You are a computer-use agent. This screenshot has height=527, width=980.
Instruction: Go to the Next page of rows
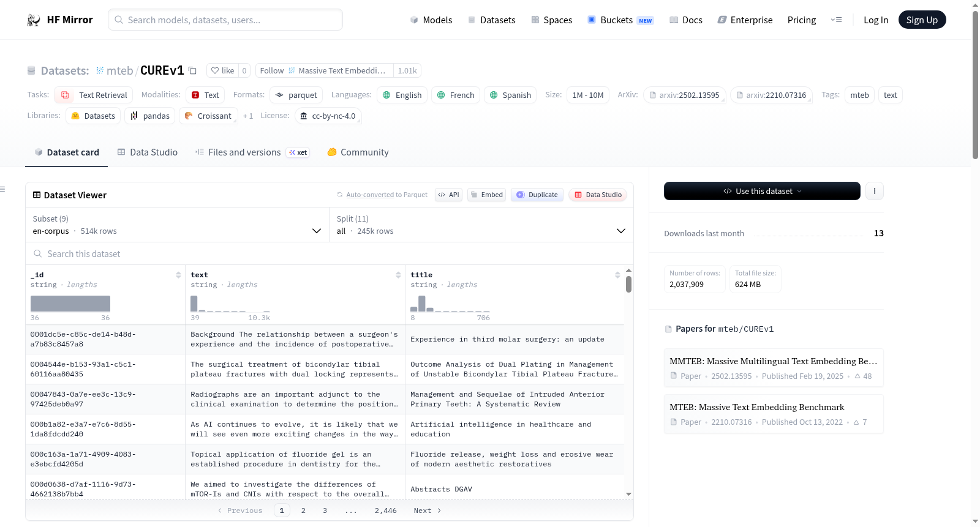click(x=427, y=510)
